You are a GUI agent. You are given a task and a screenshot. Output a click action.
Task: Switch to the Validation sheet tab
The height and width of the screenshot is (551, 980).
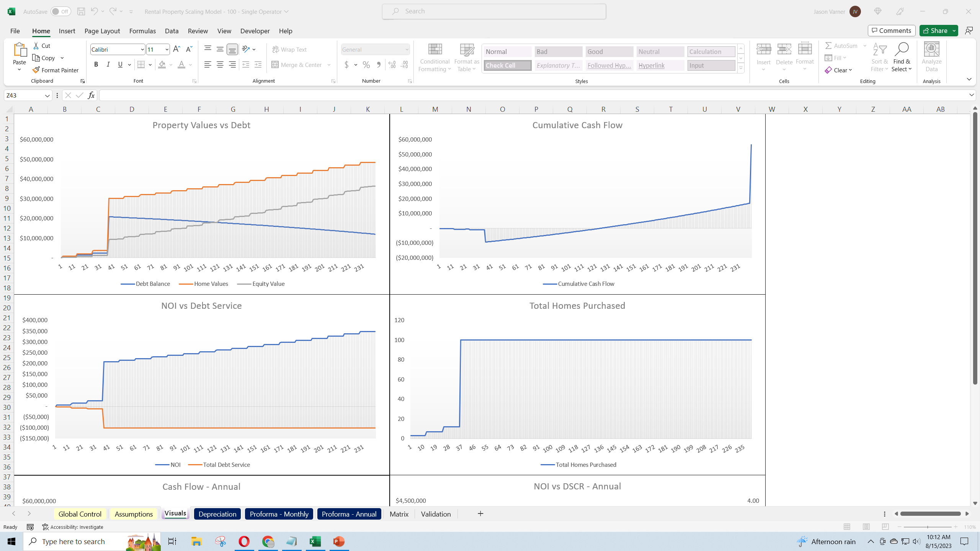point(436,514)
